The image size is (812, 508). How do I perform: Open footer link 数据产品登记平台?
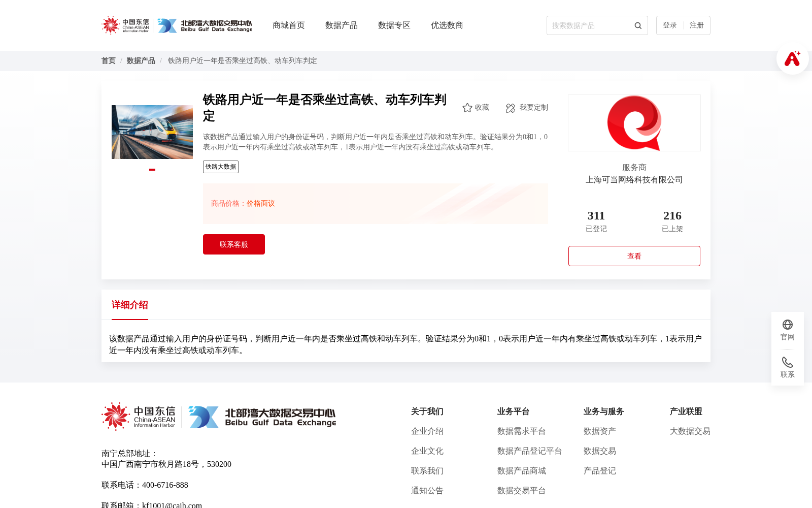pos(530,451)
